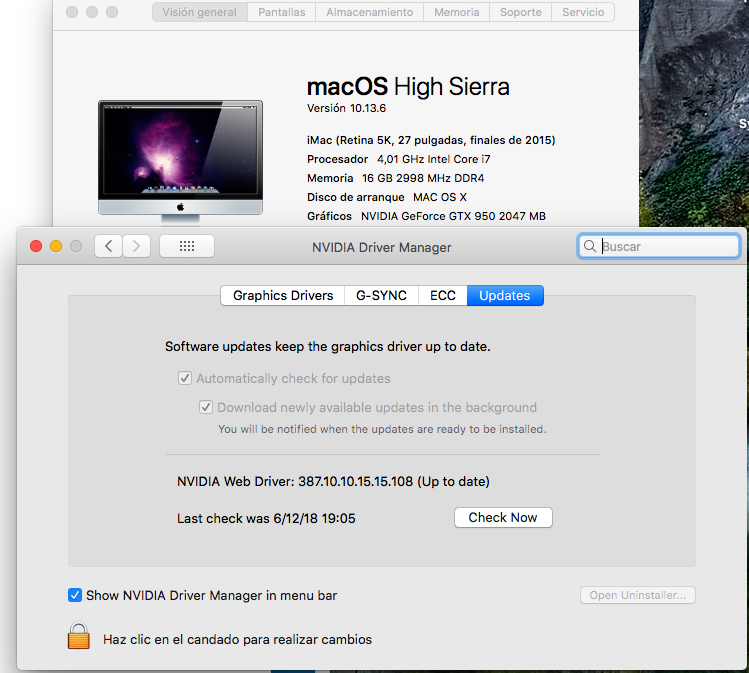Click Memoria 16 GB 2998 MHz DDR4 line

click(396, 178)
